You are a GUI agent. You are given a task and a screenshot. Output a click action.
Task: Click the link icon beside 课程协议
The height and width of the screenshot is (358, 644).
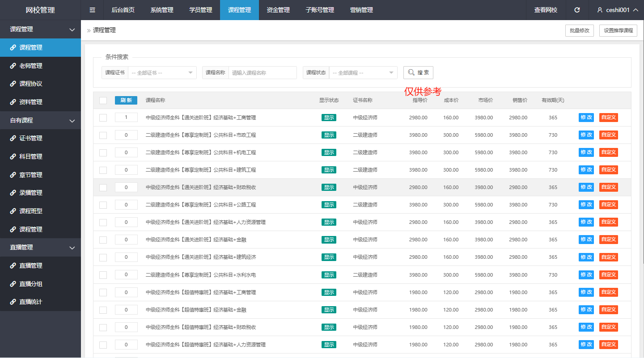13,84
